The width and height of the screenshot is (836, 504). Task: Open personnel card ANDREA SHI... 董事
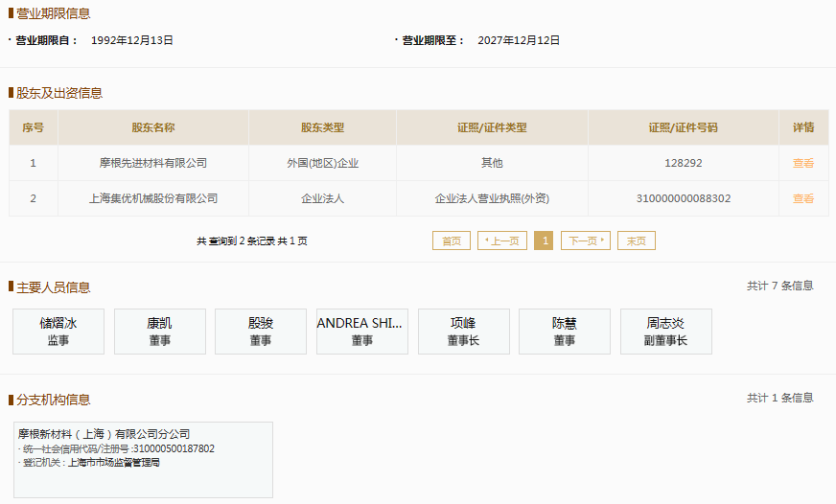point(362,332)
